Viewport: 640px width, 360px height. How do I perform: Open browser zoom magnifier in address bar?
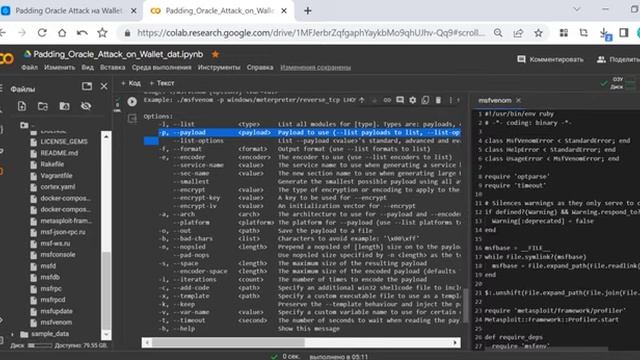[498, 33]
